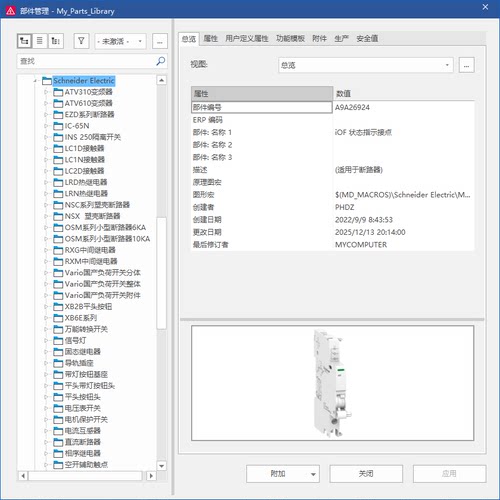Viewport: 500px width, 500px height.
Task: Click the A9A26924 part number value
Action: click(352, 107)
